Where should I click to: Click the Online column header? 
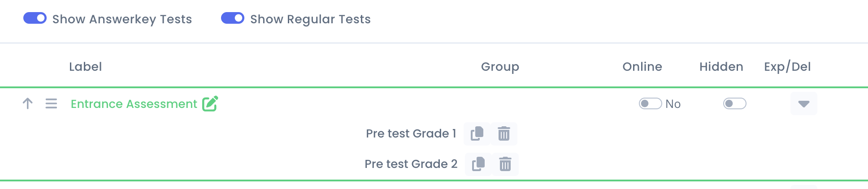[x=642, y=67]
